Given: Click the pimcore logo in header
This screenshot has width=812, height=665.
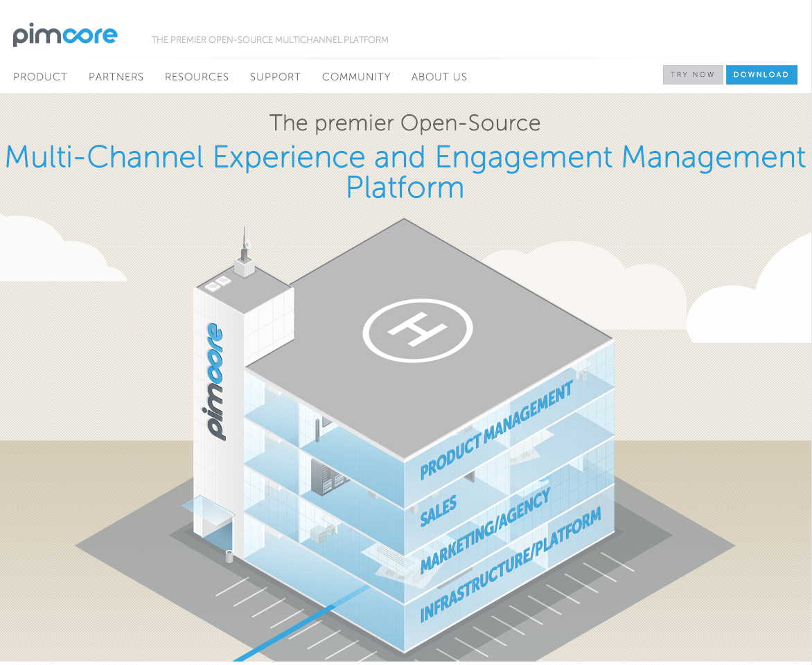Looking at the screenshot, I should (65, 35).
